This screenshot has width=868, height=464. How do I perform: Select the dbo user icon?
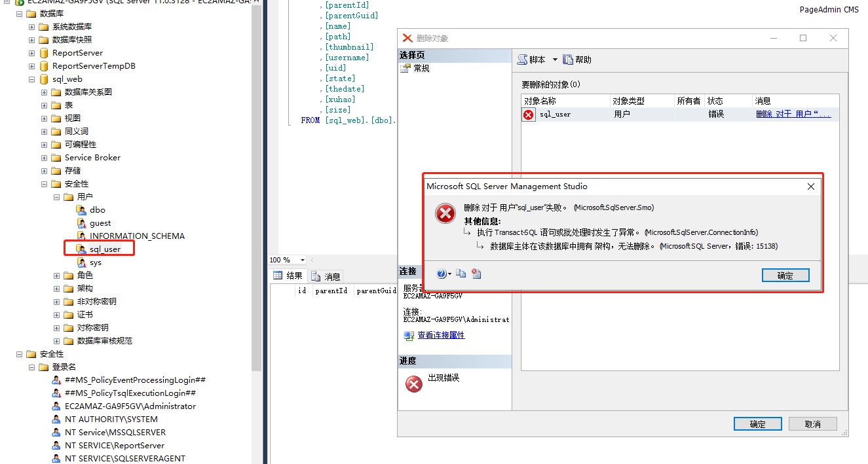coord(81,210)
